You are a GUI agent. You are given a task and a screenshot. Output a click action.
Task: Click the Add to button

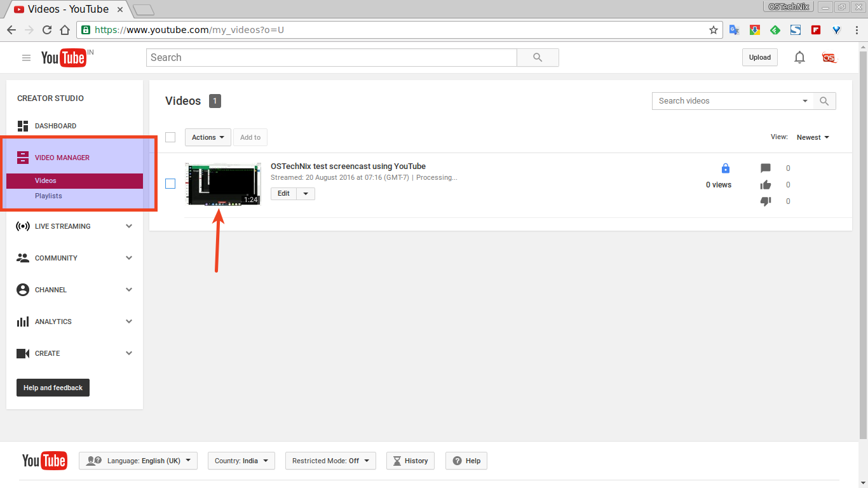coord(250,137)
